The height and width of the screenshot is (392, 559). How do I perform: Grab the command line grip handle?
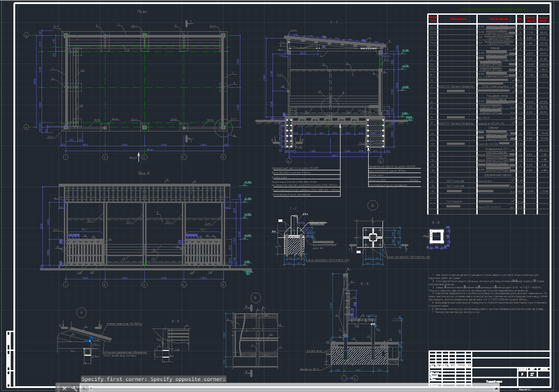point(57,388)
